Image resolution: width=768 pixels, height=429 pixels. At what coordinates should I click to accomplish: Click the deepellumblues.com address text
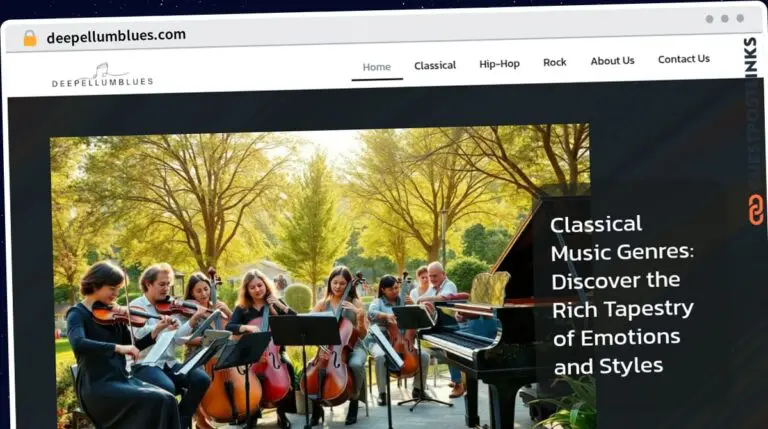point(116,36)
